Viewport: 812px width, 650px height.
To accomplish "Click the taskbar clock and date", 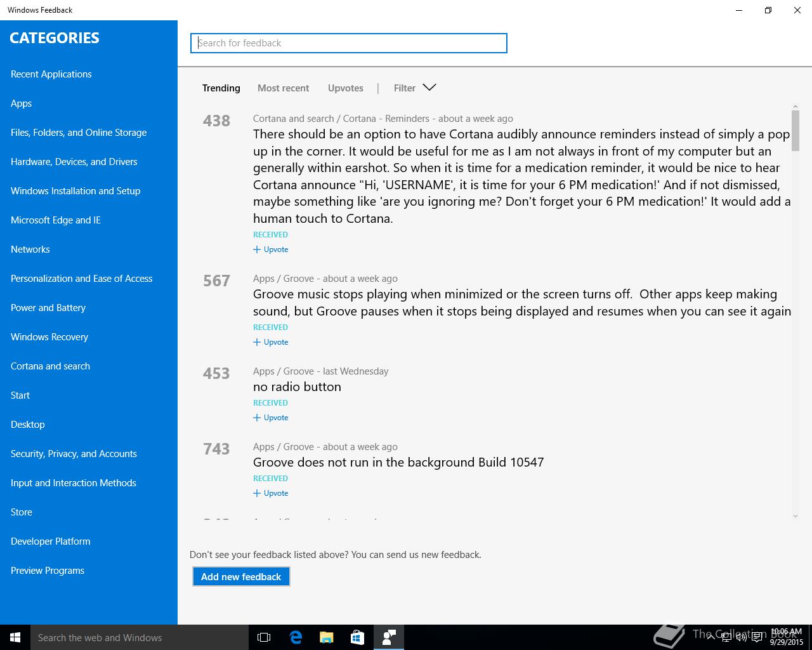I will (787, 637).
